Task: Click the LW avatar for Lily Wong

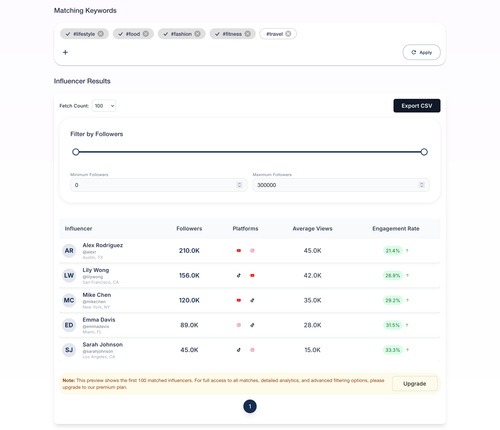Action: tap(69, 275)
